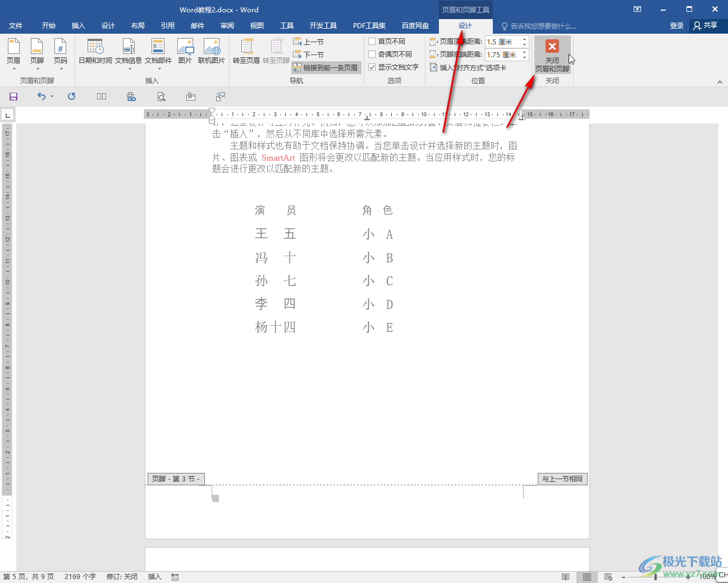This screenshot has height=583, width=728.
Task: Switch to read mode view icon
Action: [x=566, y=577]
